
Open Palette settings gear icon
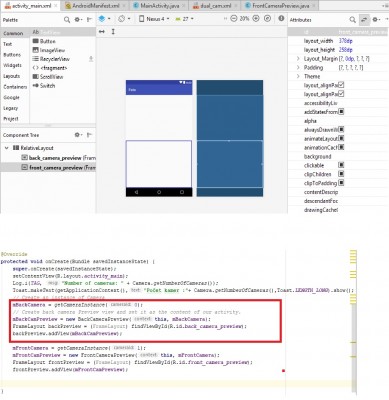(x=78, y=20)
